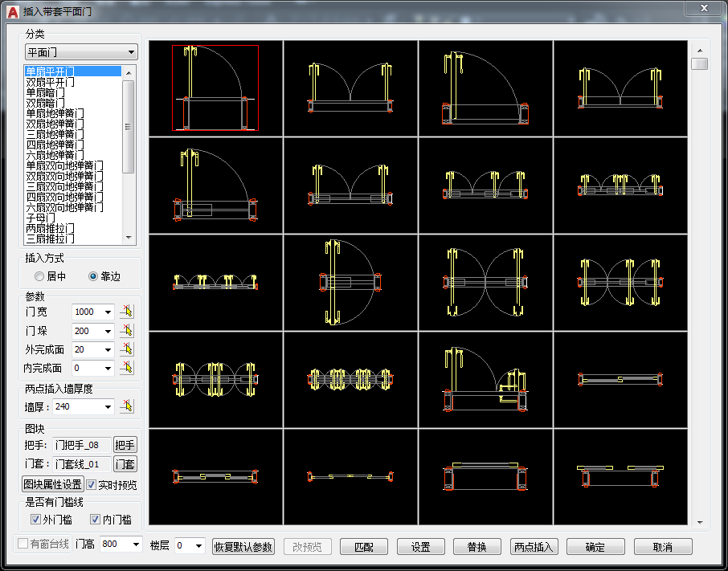Select 两扇推拉门 in the list
This screenshot has height=571, width=728.
pyautogui.click(x=73, y=228)
